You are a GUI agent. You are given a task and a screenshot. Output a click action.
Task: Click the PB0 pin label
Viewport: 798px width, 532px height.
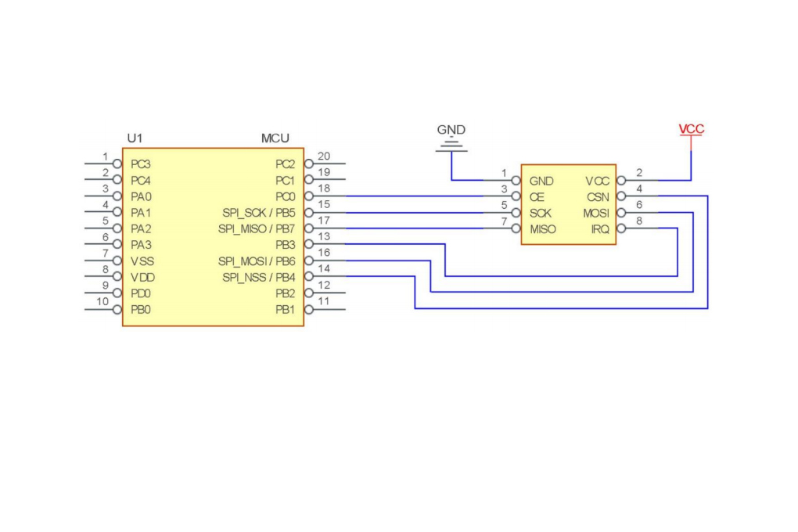[141, 310]
